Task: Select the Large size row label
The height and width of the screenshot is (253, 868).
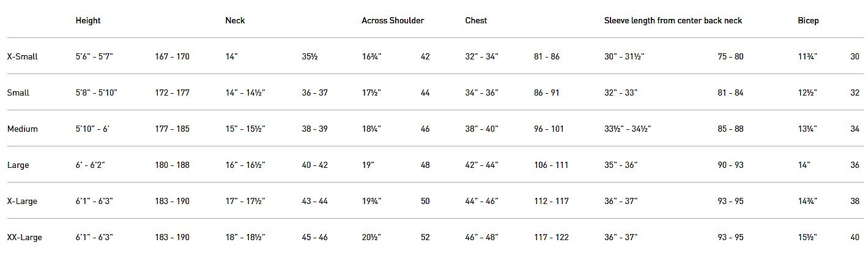Action: click(18, 165)
